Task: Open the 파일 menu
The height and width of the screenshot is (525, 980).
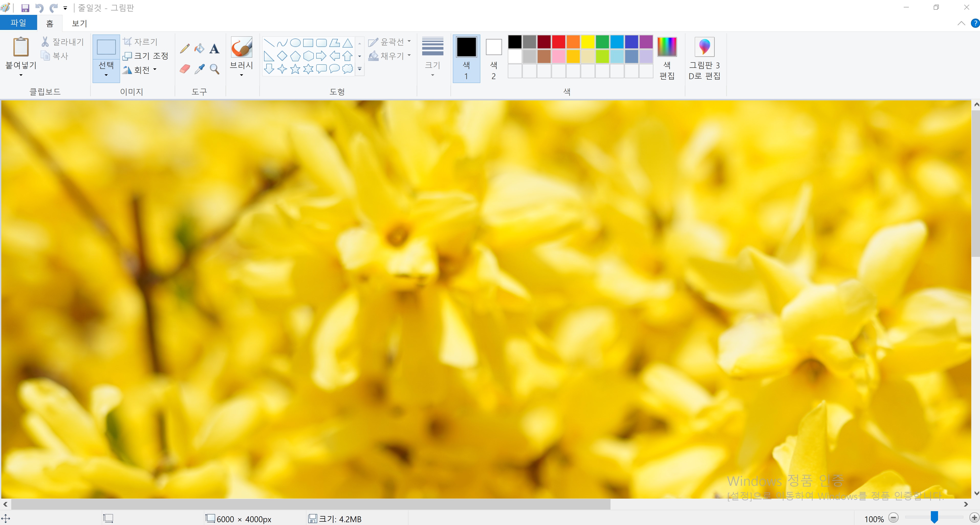Action: click(18, 23)
